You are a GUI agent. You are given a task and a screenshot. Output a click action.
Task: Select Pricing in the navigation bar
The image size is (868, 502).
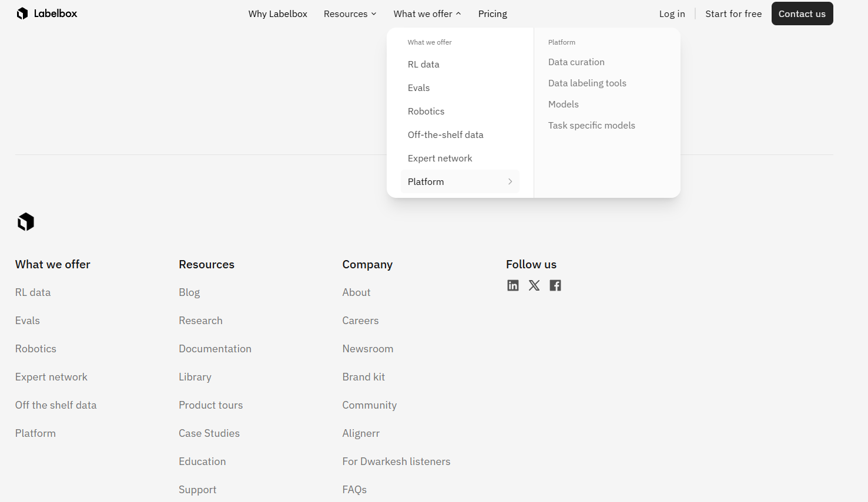492,14
